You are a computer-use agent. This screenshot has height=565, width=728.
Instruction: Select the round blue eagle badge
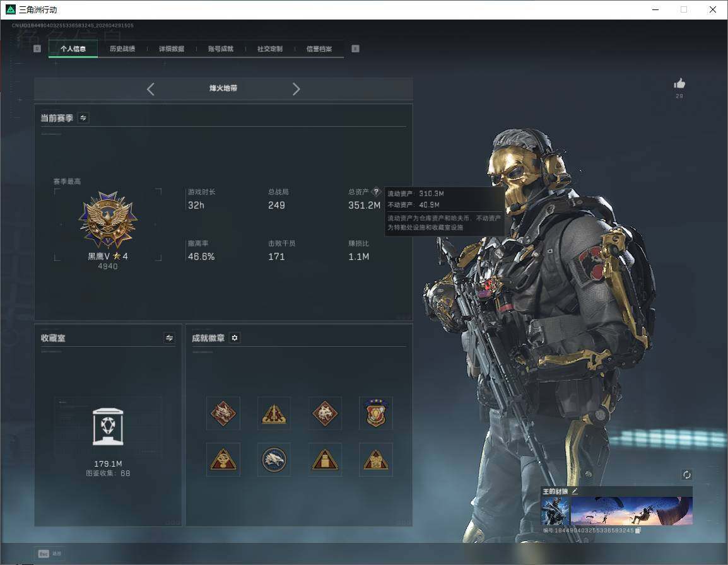tap(274, 460)
